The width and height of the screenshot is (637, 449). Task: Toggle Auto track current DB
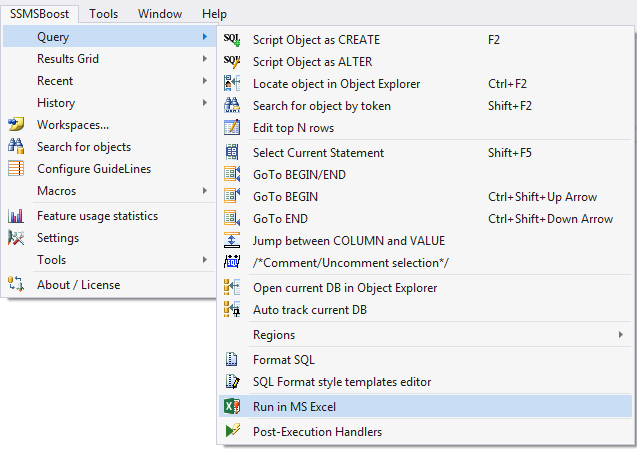tap(425, 310)
